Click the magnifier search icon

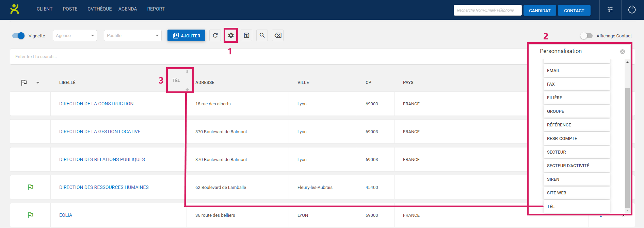(x=262, y=35)
